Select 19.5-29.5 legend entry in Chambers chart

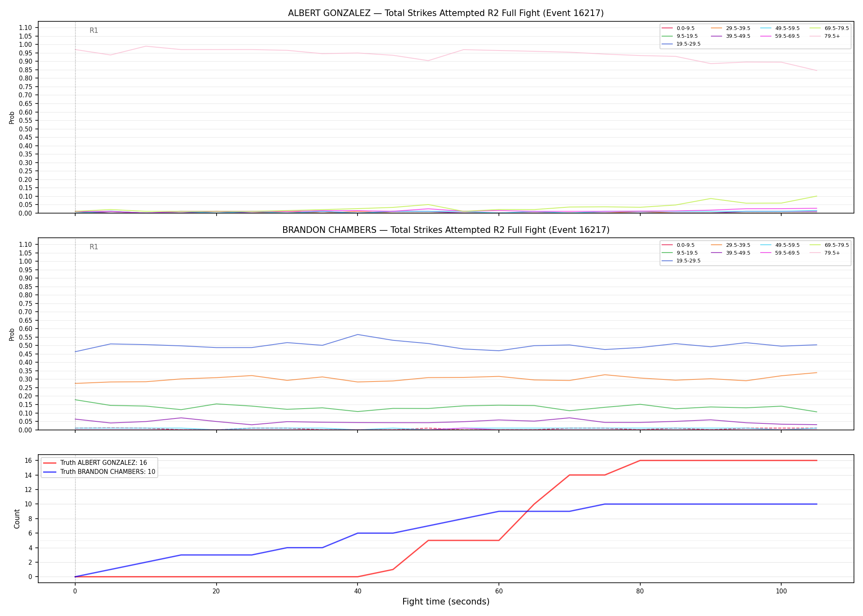coord(681,261)
